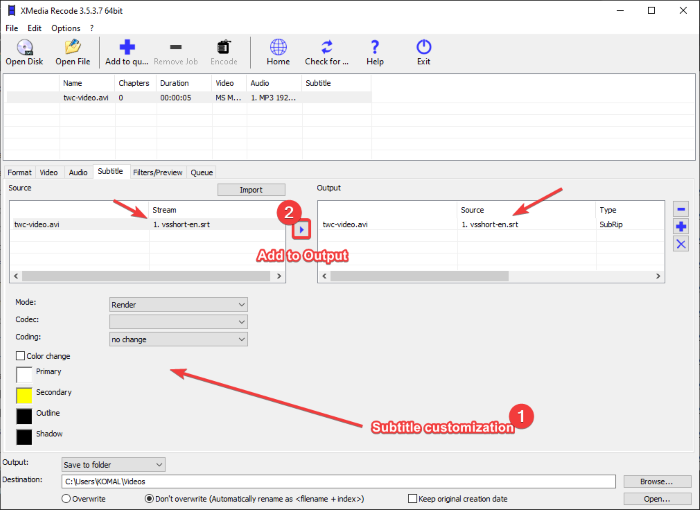The image size is (700, 510).
Task: Open a file with Open File icon
Action: (72, 47)
